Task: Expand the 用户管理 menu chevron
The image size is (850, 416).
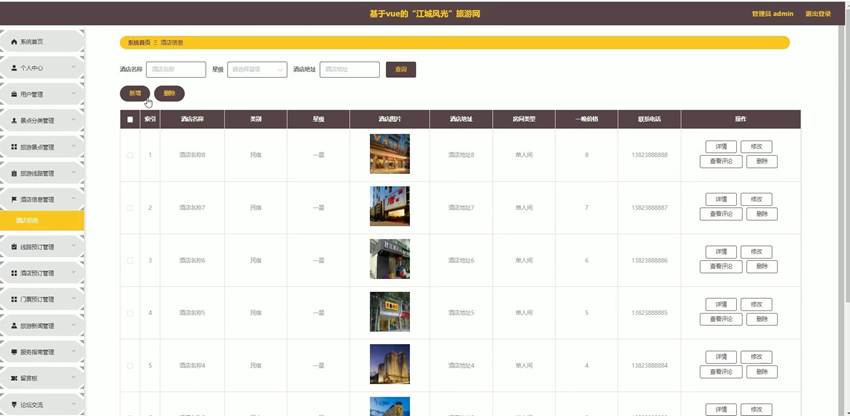Action: pyautogui.click(x=74, y=94)
